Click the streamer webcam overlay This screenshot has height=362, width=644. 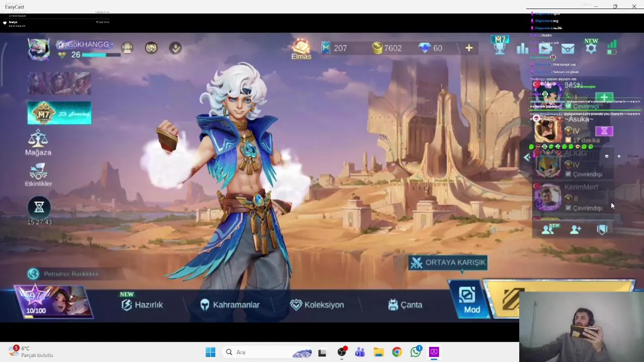(582, 326)
